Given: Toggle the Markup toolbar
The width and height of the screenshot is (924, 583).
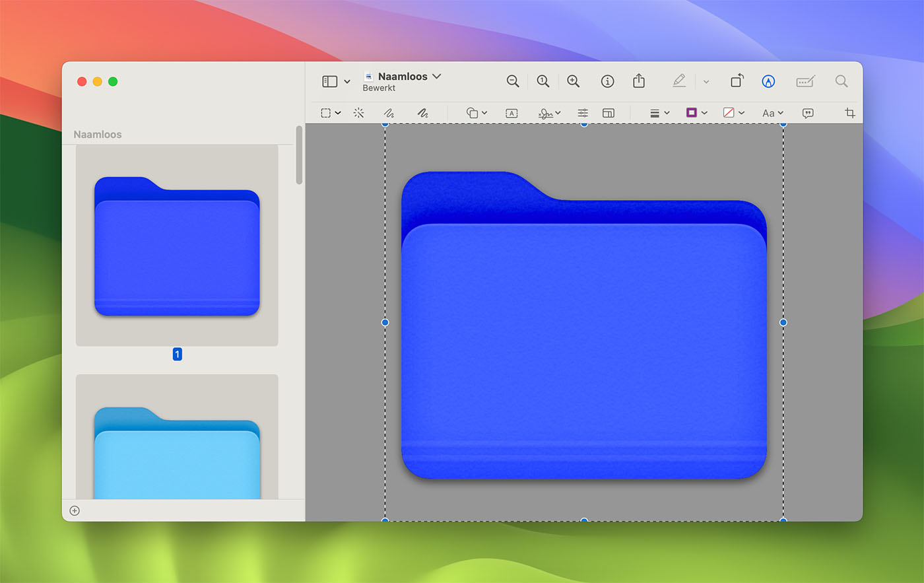Looking at the screenshot, I should click(x=768, y=81).
